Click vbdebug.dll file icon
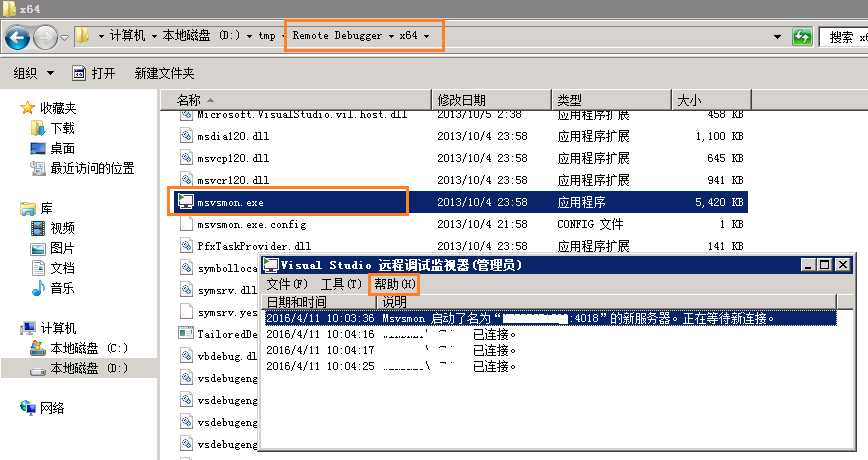 (187, 355)
